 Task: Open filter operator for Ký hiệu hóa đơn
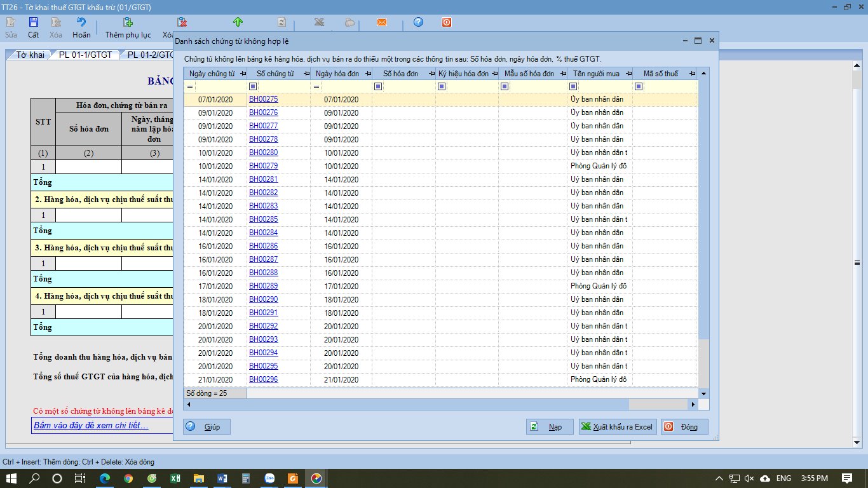pos(441,86)
